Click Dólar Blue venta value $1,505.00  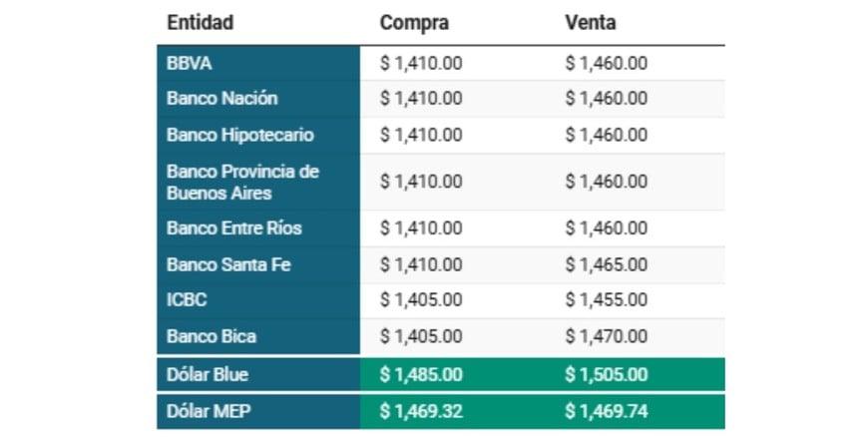[606, 375]
